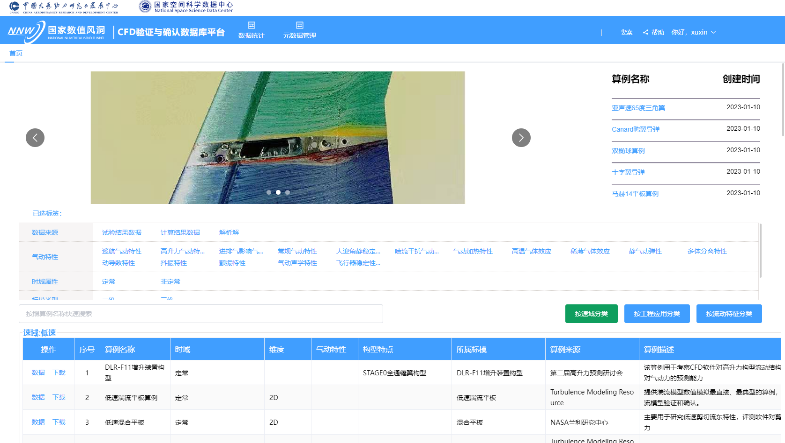Click the 算例名称 heading above case list
Screen dimensions: 785x443
click(x=630, y=79)
